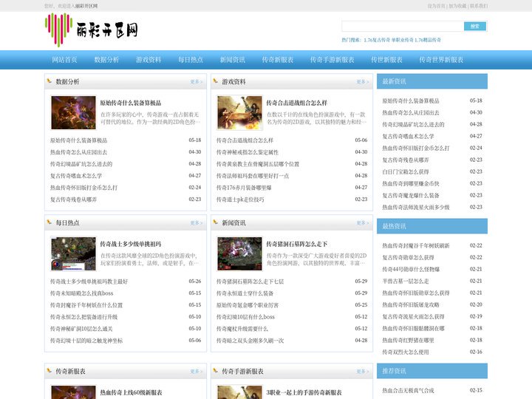Open headline 传奇猪洞石墓阵怎么走下

pyautogui.click(x=297, y=244)
